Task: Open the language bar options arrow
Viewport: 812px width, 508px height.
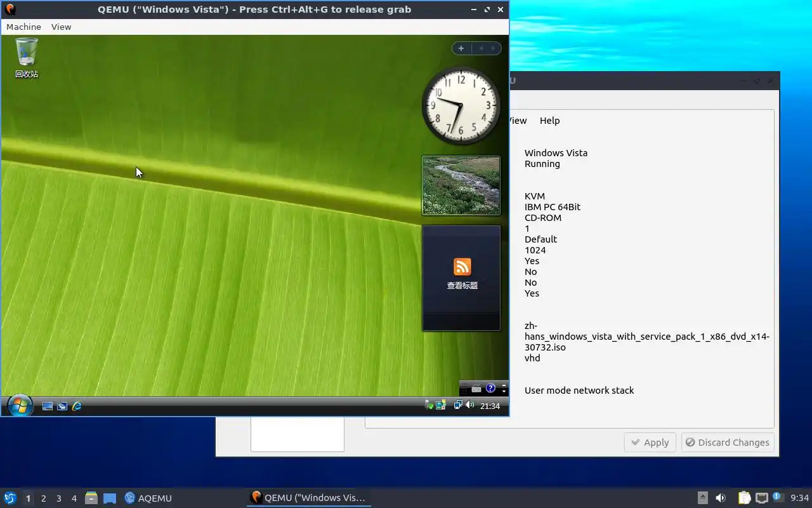Action: [x=504, y=392]
